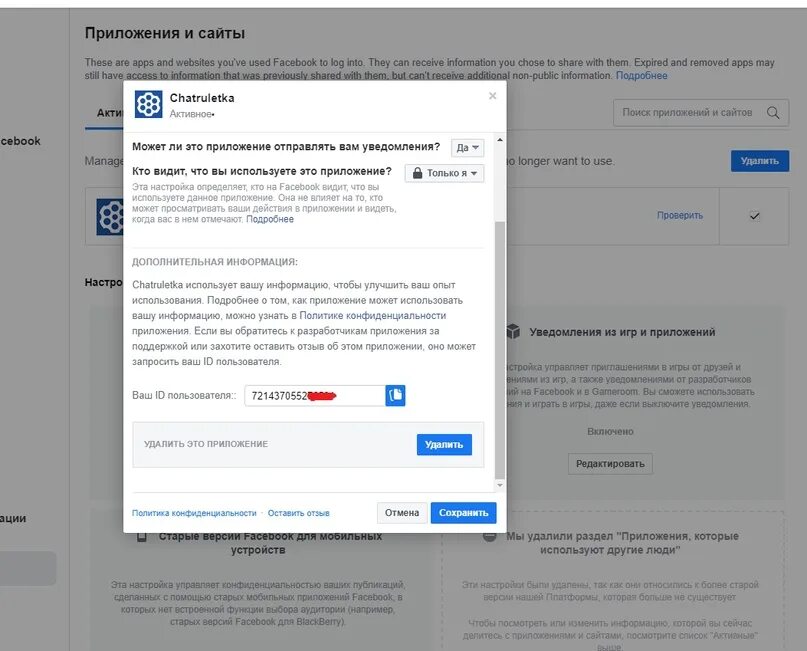Click the Chatruletka app logo icon
This screenshot has height=651, width=807.
[148, 104]
